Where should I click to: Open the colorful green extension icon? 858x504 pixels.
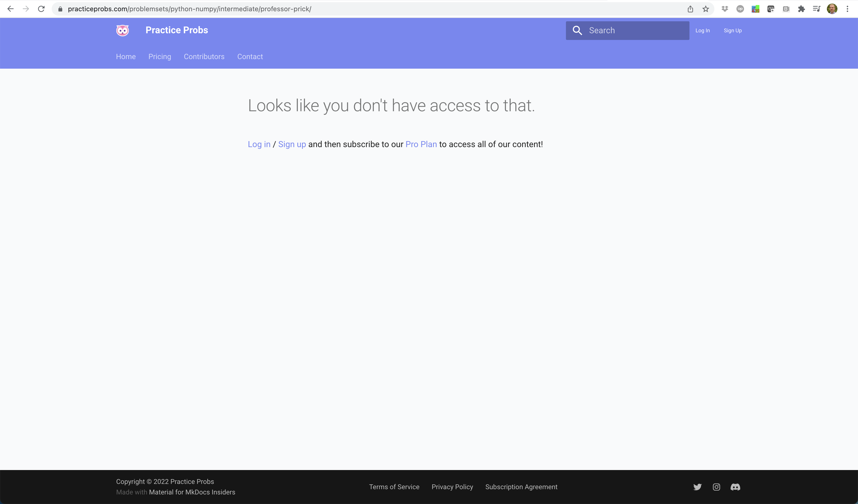(x=755, y=9)
